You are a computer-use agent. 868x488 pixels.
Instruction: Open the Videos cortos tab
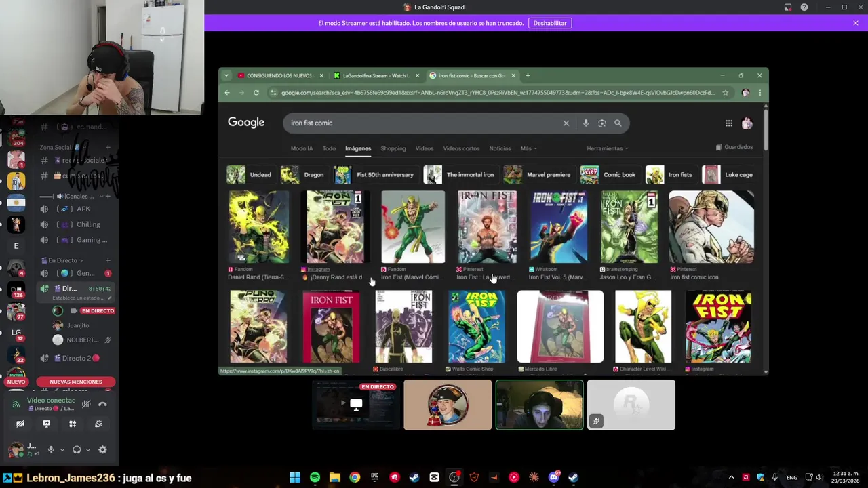(461, 148)
